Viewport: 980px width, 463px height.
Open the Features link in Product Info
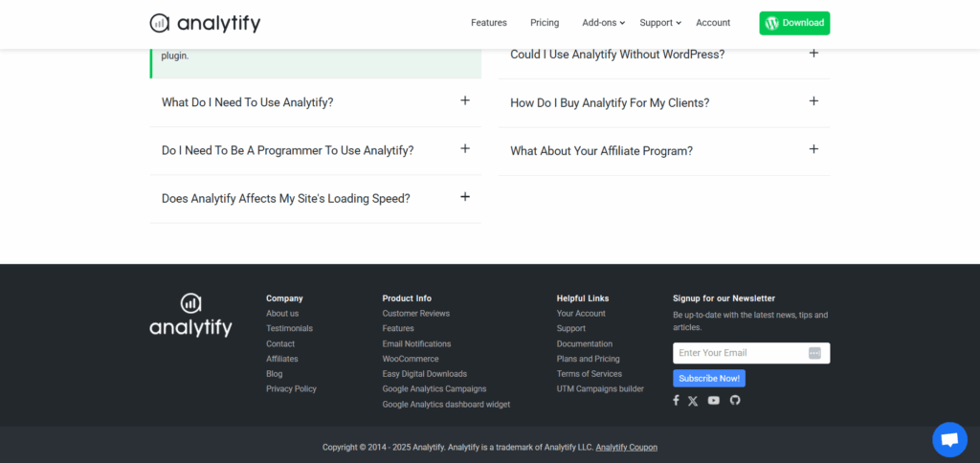coord(398,329)
